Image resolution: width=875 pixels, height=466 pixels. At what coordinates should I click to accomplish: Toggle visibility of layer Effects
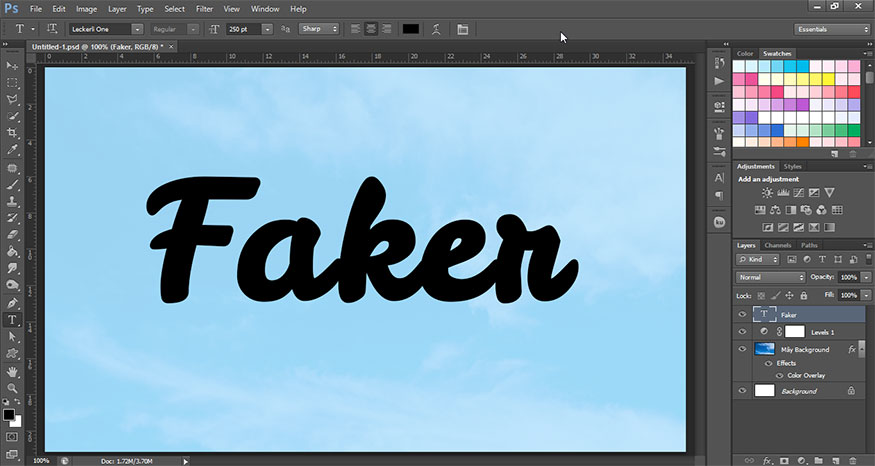pos(768,363)
